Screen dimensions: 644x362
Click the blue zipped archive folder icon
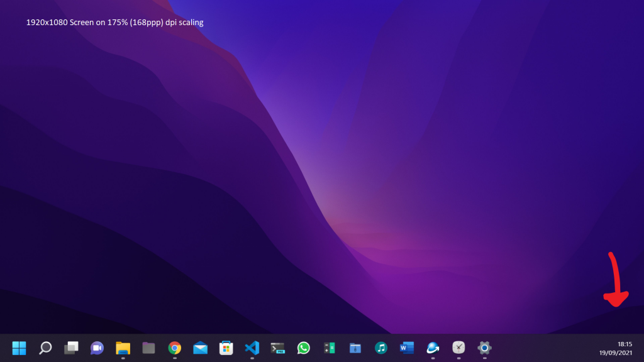[355, 348]
